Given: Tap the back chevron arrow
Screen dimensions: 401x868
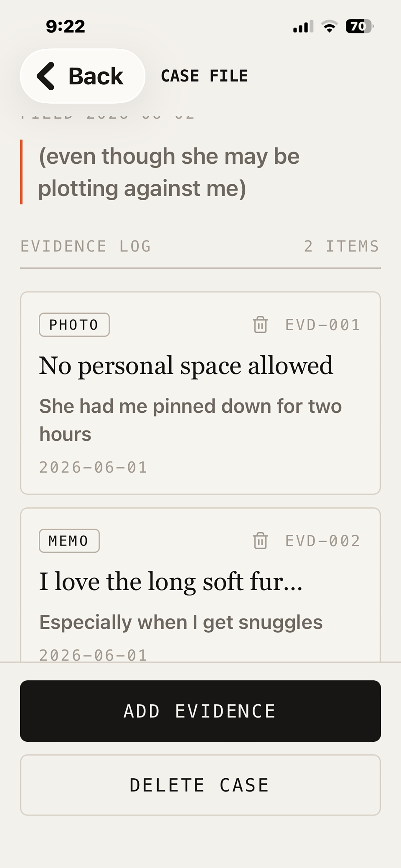Looking at the screenshot, I should (x=46, y=76).
